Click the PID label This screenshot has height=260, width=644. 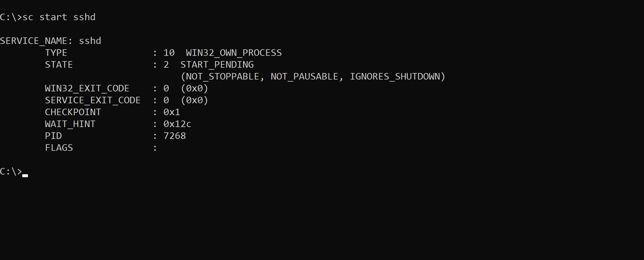click(x=53, y=136)
